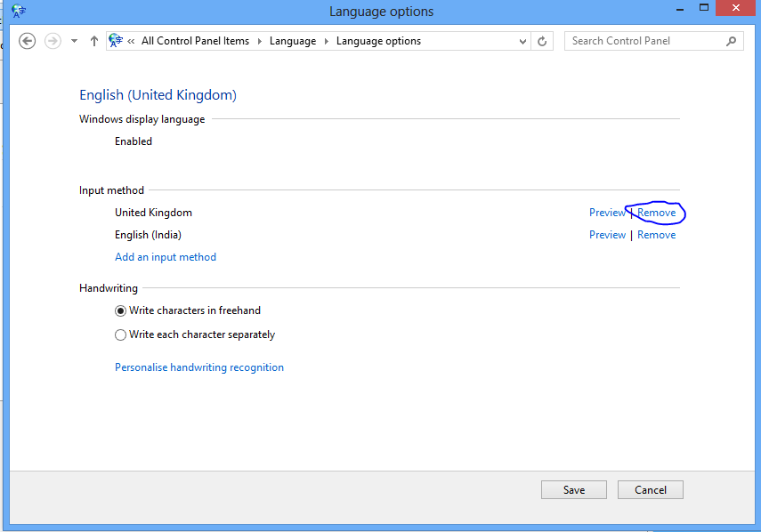Remove the English (India) input method
Image resolution: width=761 pixels, height=532 pixels.
click(x=656, y=235)
